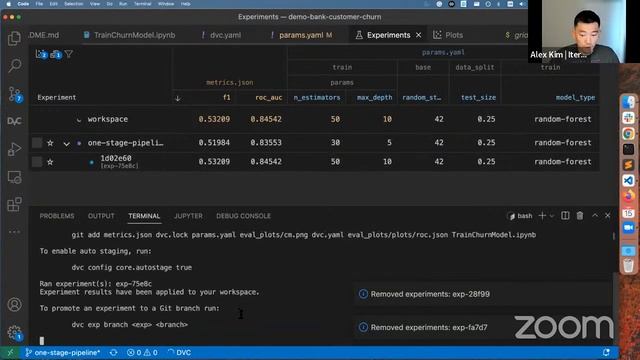This screenshot has height=360, width=640.
Task: Open the JUPYTER panel tab
Action: 188,216
